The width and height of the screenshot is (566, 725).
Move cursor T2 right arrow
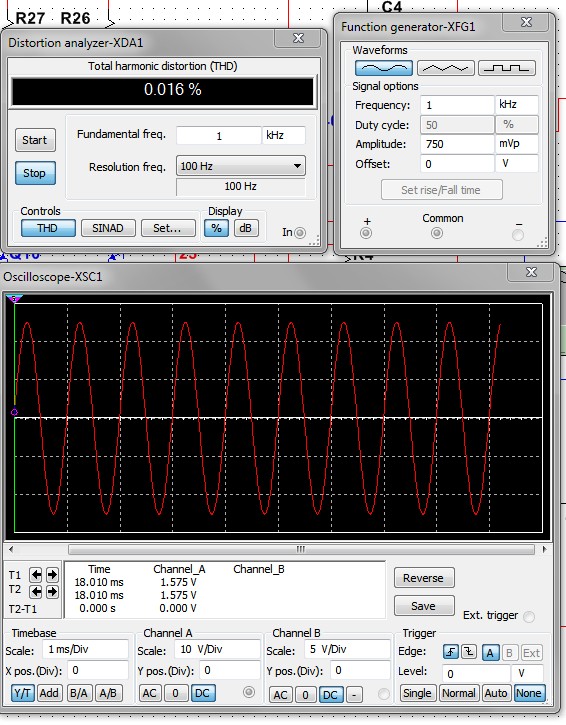52,591
